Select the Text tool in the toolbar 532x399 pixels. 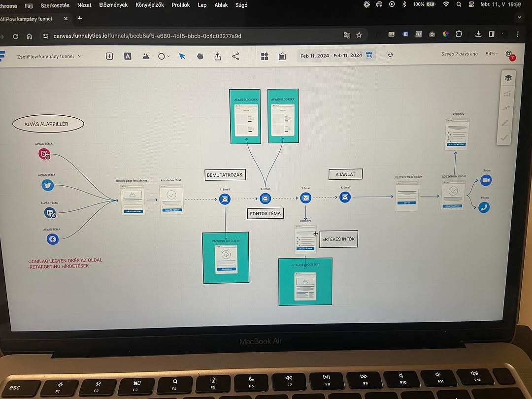[128, 56]
